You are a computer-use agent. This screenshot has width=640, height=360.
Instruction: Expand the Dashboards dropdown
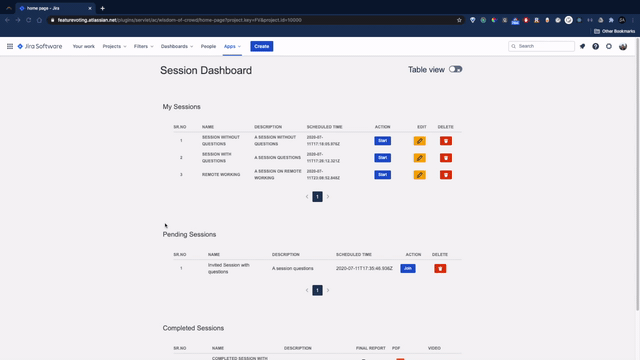point(177,47)
